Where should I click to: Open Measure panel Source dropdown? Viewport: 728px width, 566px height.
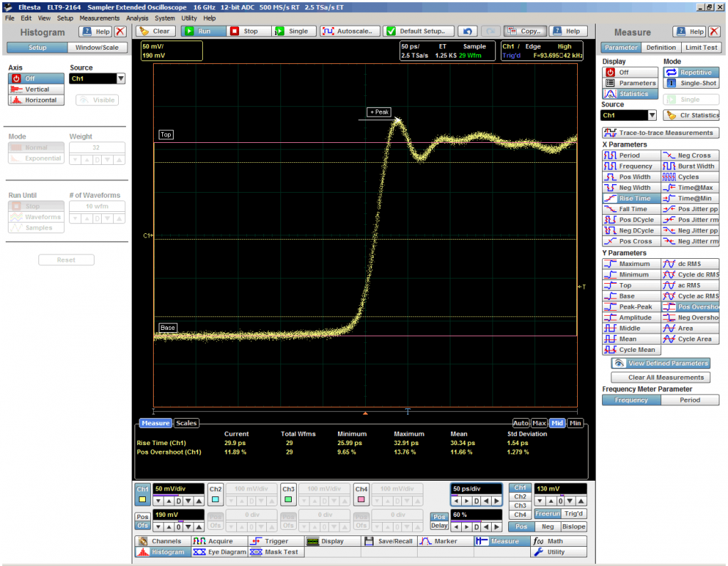point(651,115)
